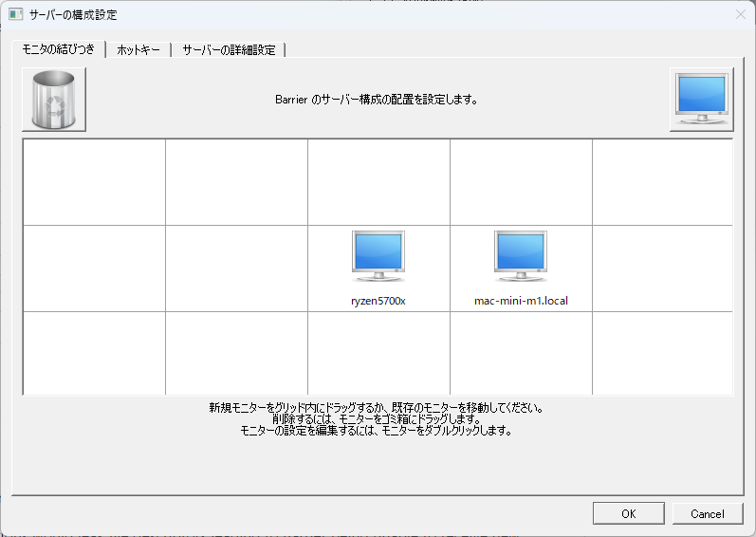Close the サーバーの構成設定 dialog window
This screenshot has width=756, height=537.
click(x=740, y=14)
